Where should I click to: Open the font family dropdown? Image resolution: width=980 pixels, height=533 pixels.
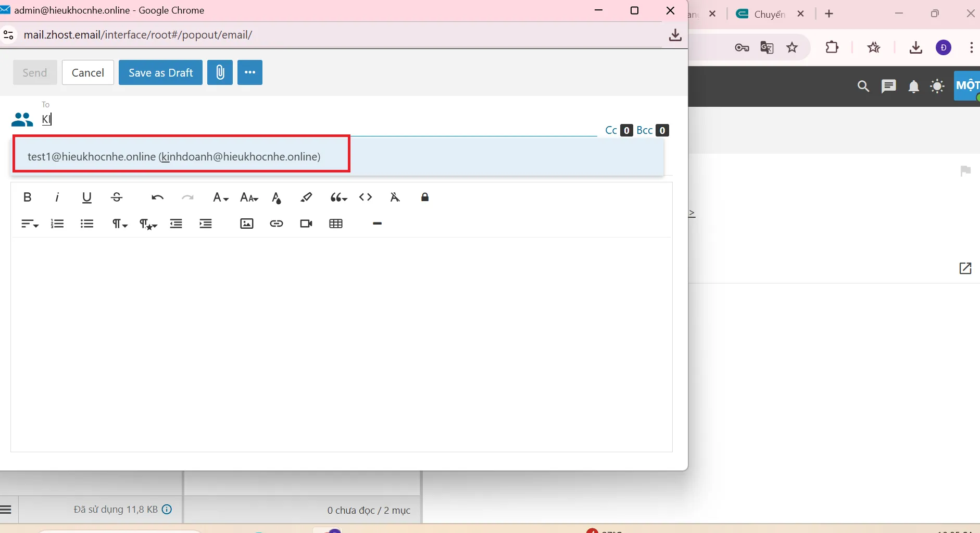(x=221, y=197)
